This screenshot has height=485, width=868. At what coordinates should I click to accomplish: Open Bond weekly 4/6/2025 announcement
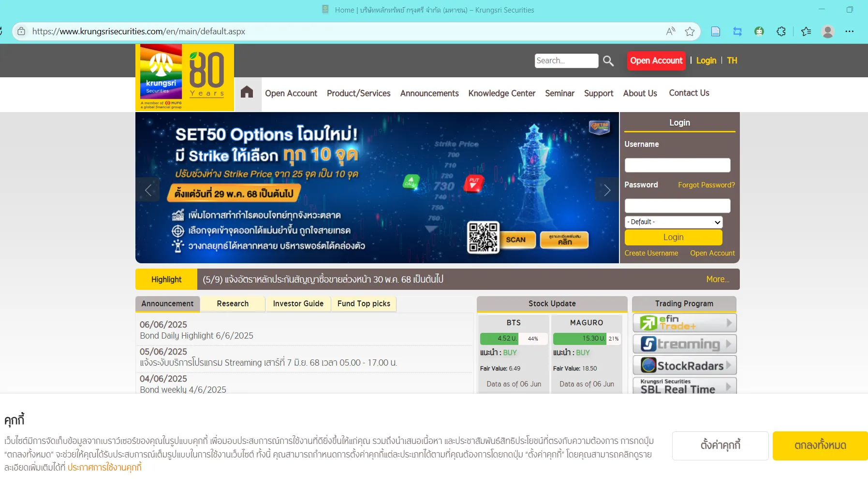183,390
